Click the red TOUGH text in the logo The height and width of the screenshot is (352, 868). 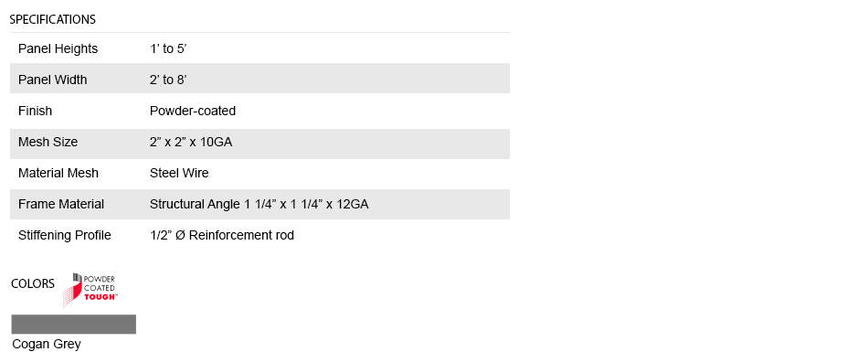(x=101, y=296)
